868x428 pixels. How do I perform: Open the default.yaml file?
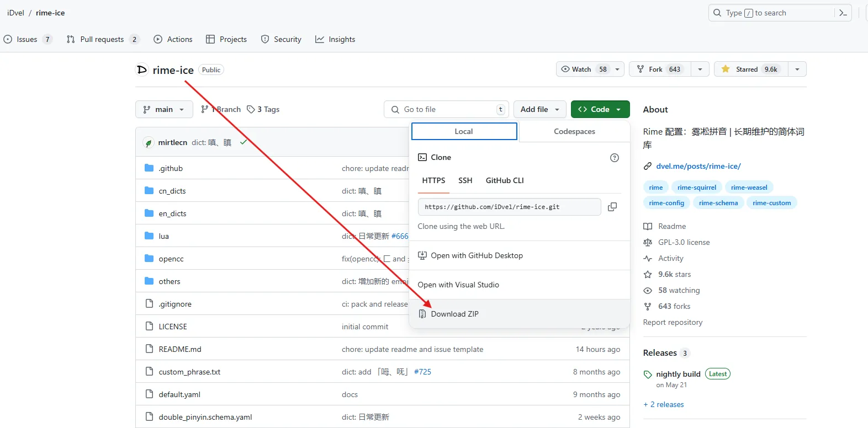179,394
